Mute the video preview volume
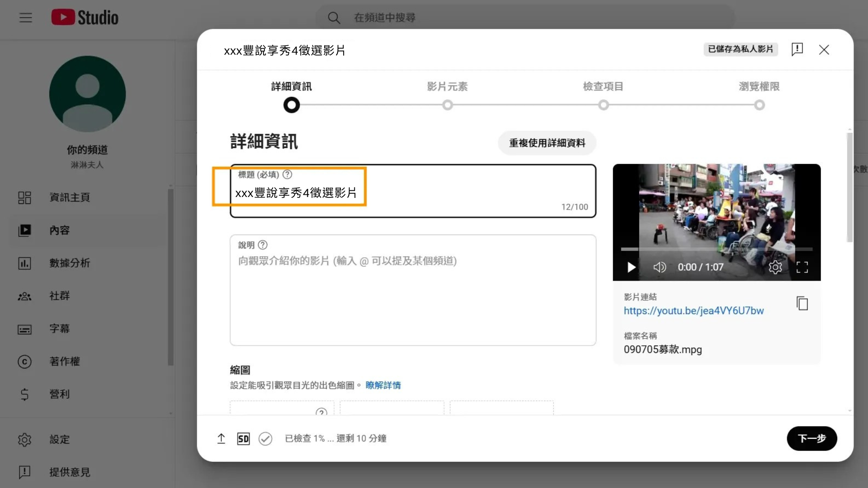This screenshot has height=488, width=868. click(659, 267)
